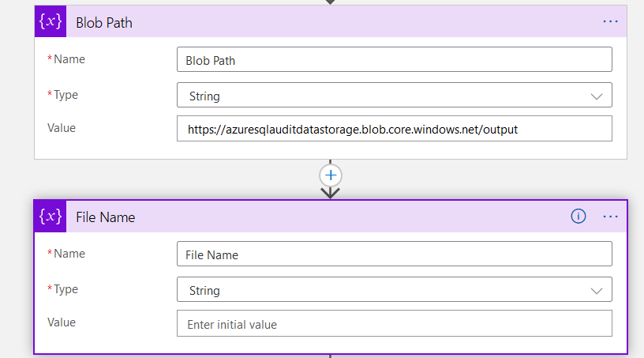Collapse the File Name card via its title
This screenshot has width=644, height=358.
105,217
